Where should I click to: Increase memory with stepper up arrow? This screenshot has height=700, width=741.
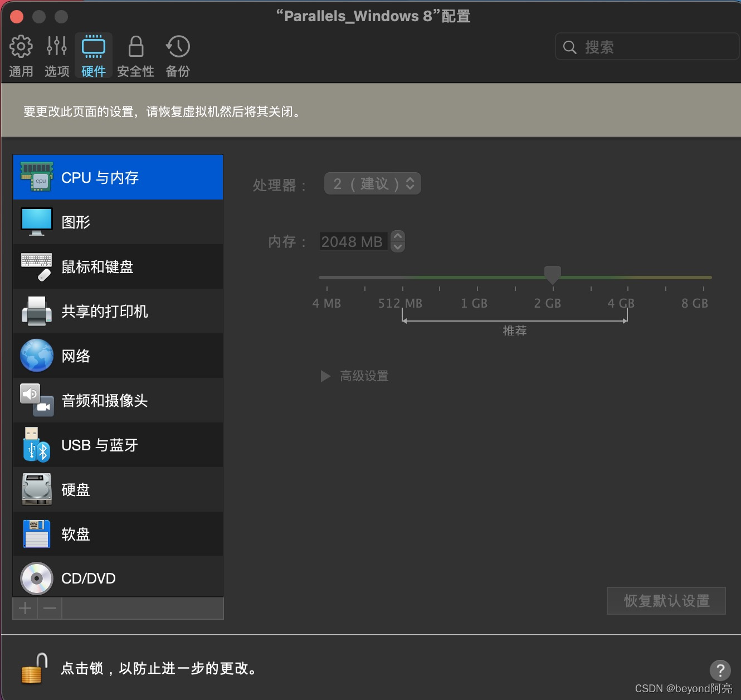click(398, 236)
